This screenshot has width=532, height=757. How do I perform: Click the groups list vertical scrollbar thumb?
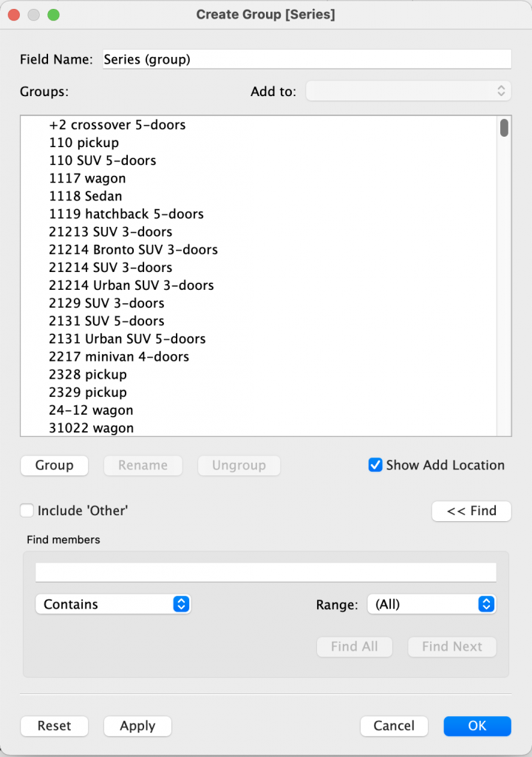pos(504,128)
